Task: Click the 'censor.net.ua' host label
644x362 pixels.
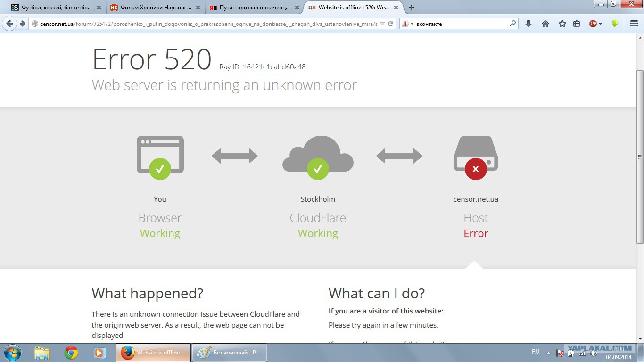Action: (x=476, y=199)
